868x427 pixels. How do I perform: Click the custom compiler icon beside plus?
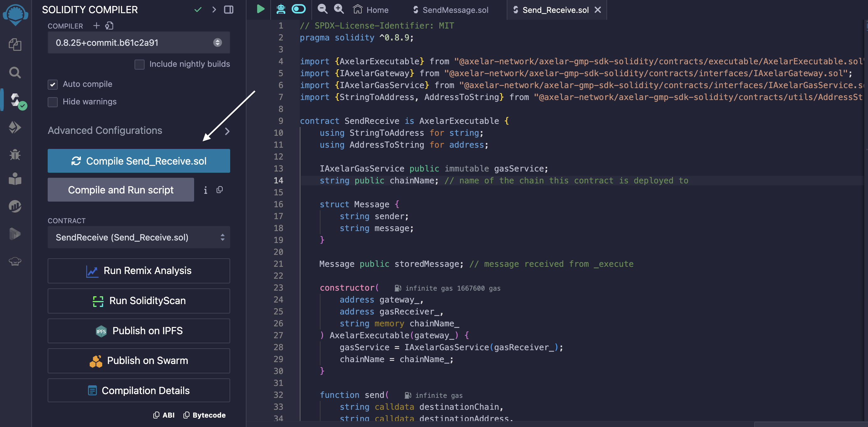click(x=109, y=26)
